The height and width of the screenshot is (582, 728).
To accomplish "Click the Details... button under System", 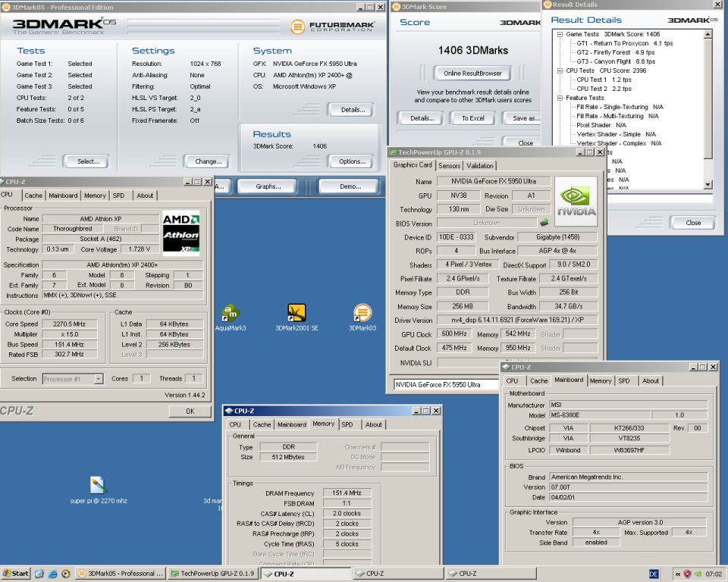I will pyautogui.click(x=351, y=110).
